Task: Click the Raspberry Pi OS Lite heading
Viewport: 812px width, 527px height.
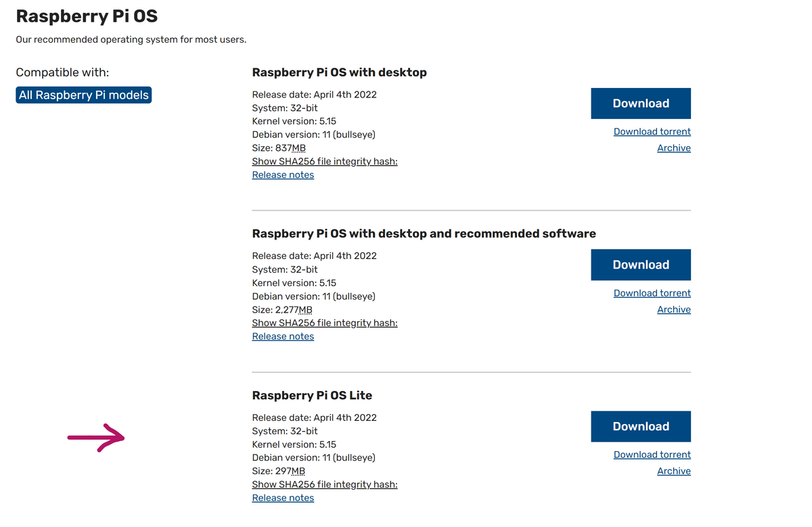Action: click(312, 396)
